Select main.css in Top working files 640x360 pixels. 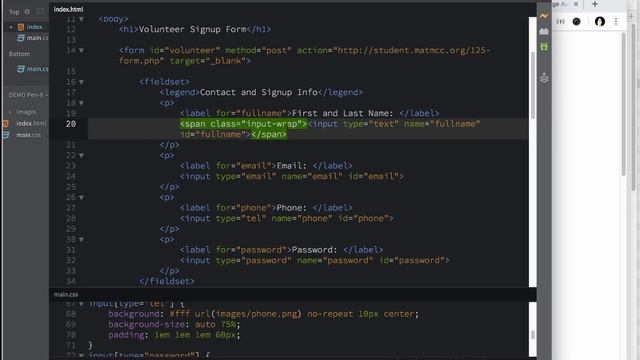tap(38, 38)
